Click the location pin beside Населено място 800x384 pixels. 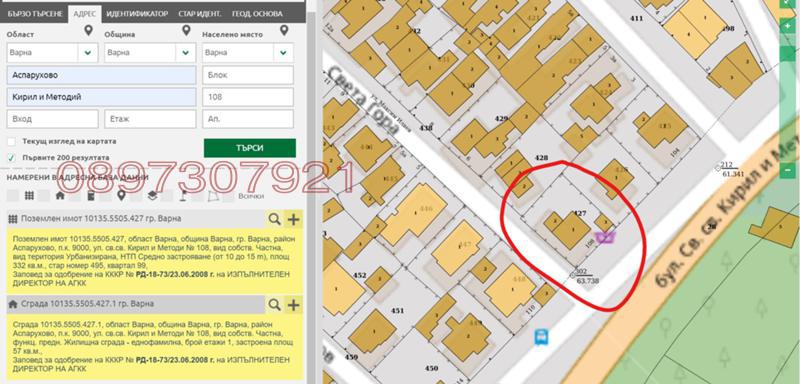click(x=284, y=31)
